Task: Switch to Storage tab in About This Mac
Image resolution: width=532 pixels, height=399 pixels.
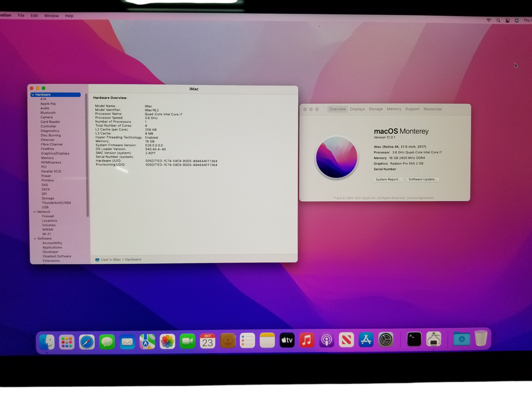Action: (376, 109)
